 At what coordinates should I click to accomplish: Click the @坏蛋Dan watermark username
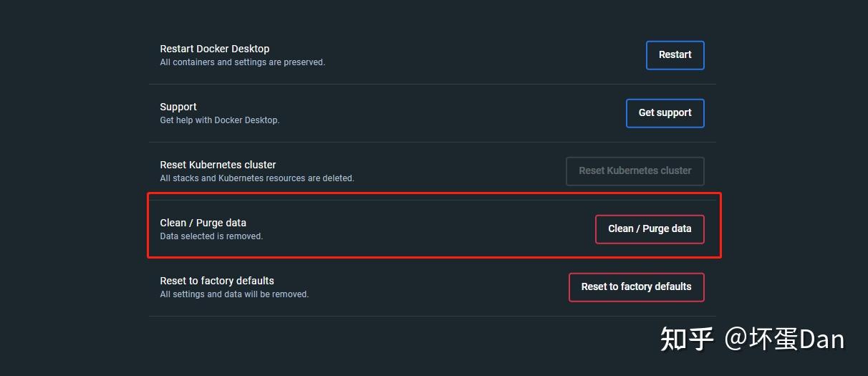coord(784,339)
